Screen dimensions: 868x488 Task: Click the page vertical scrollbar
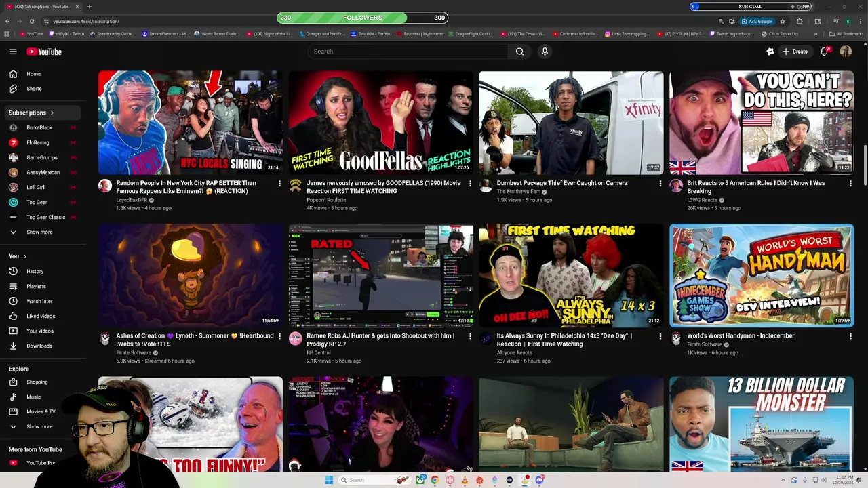point(865,166)
